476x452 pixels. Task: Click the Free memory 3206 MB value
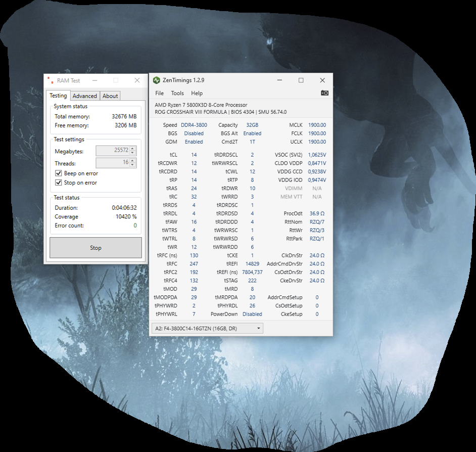(126, 125)
